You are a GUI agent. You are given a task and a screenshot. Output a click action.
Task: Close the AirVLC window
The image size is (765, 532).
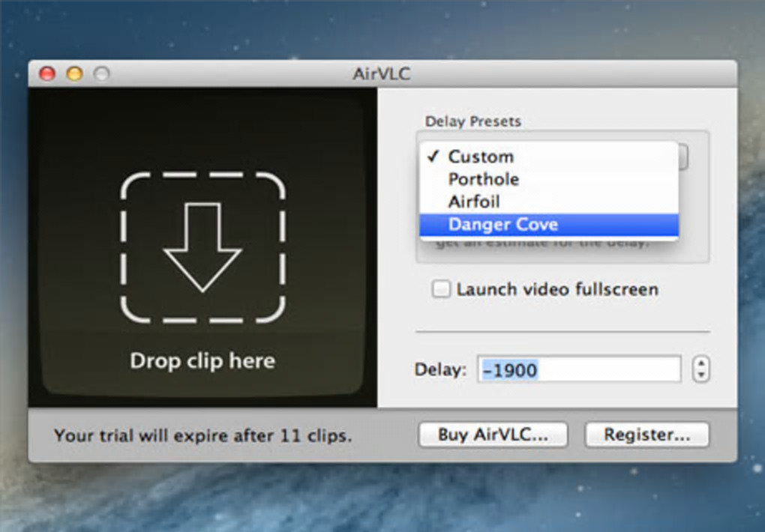tap(47, 73)
